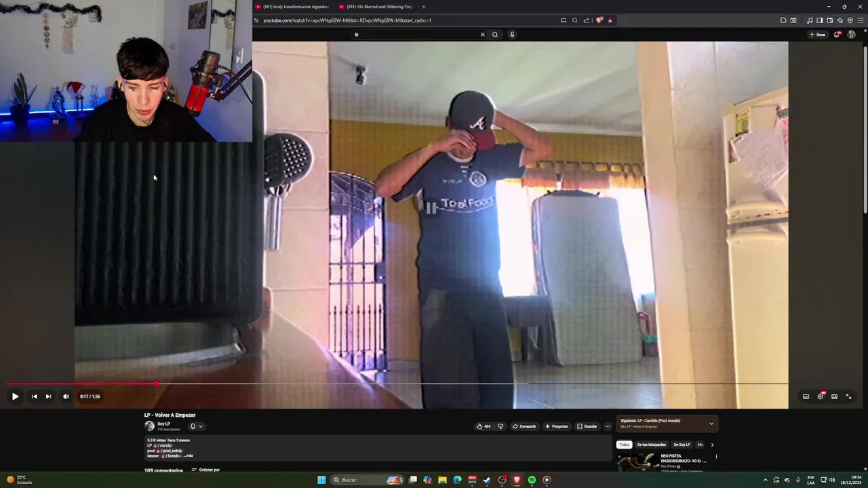Open the browser extensions puzzle icon
This screenshot has height=488, width=868.
pyautogui.click(x=783, y=20)
